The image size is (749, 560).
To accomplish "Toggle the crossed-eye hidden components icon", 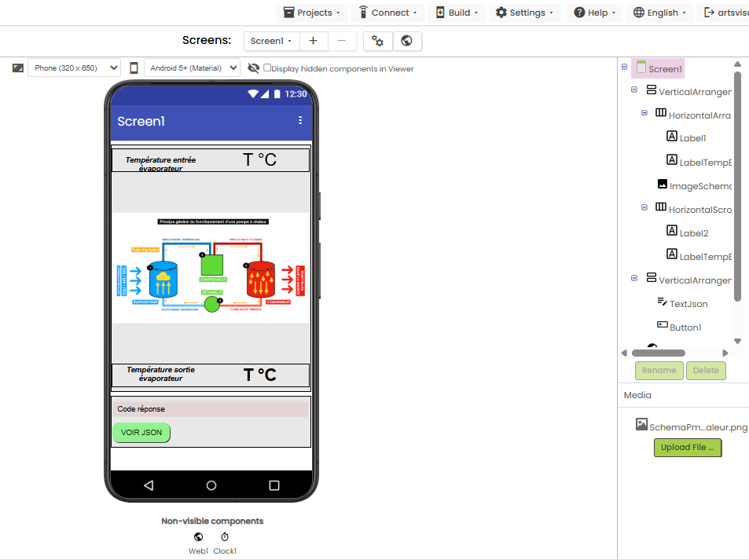I will point(253,68).
